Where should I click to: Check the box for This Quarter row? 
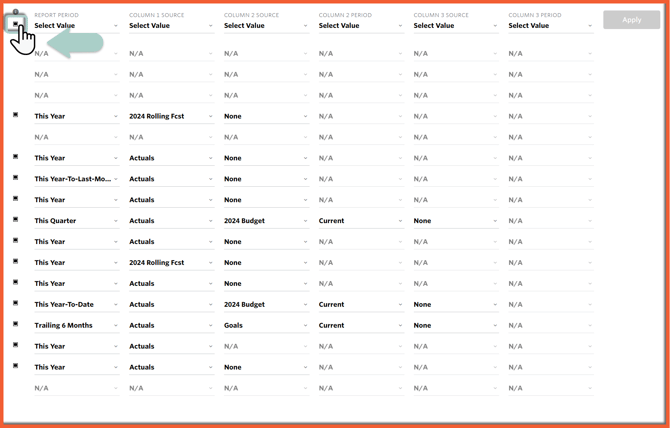pyautogui.click(x=16, y=220)
